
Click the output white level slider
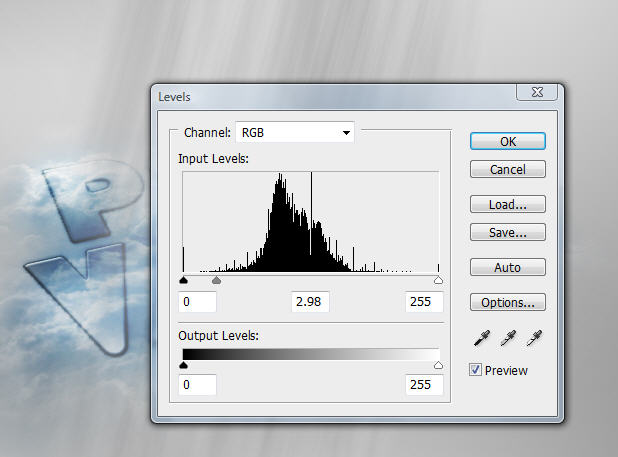438,365
